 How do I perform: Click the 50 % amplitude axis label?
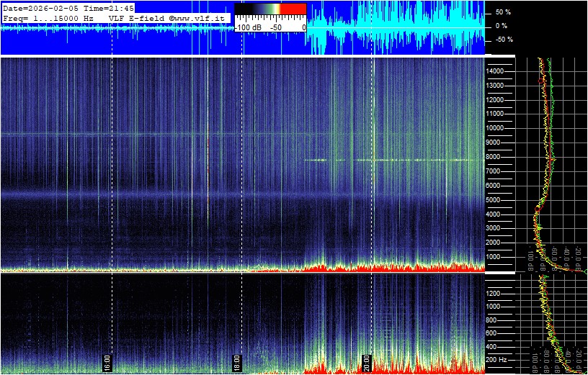coord(502,12)
